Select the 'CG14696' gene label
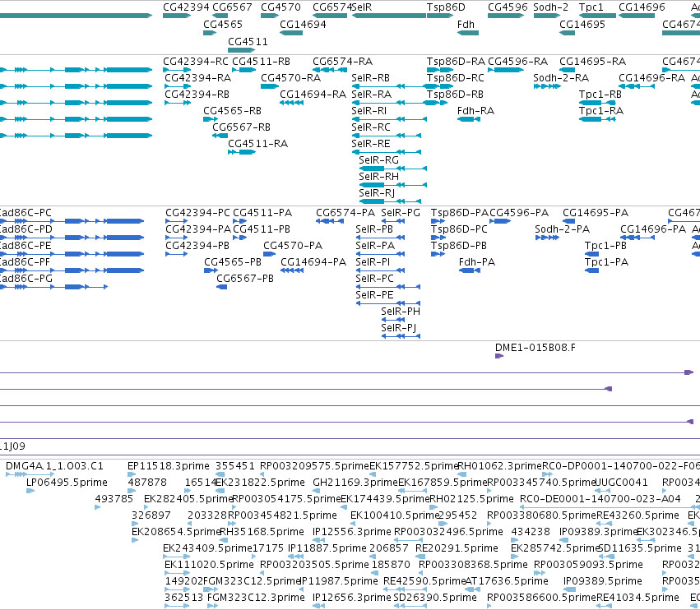 tap(642, 7)
